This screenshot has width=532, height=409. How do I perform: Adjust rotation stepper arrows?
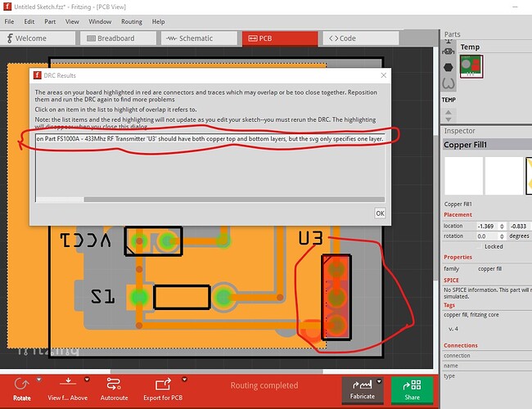(502, 236)
